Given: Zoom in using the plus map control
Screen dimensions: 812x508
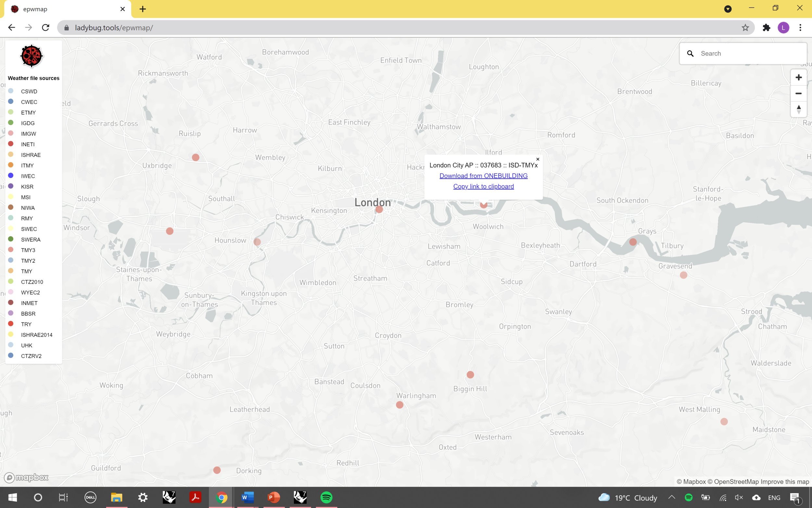Looking at the screenshot, I should pos(799,77).
